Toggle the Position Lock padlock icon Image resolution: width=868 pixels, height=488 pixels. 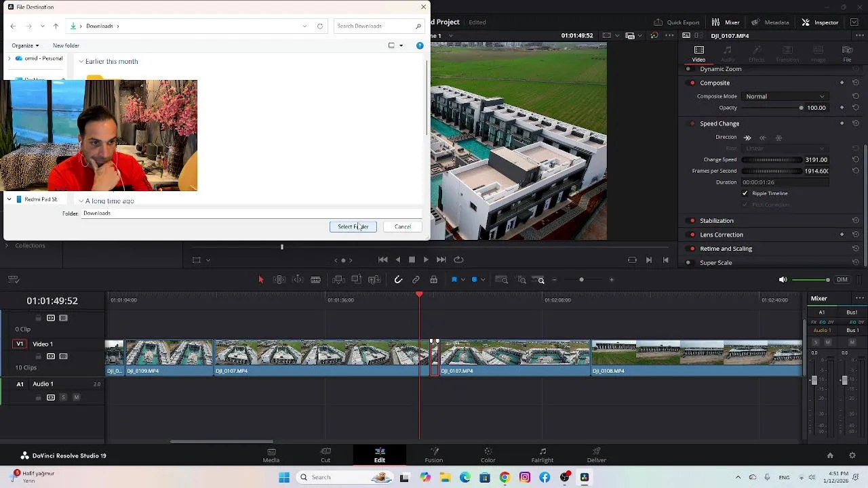point(433,280)
